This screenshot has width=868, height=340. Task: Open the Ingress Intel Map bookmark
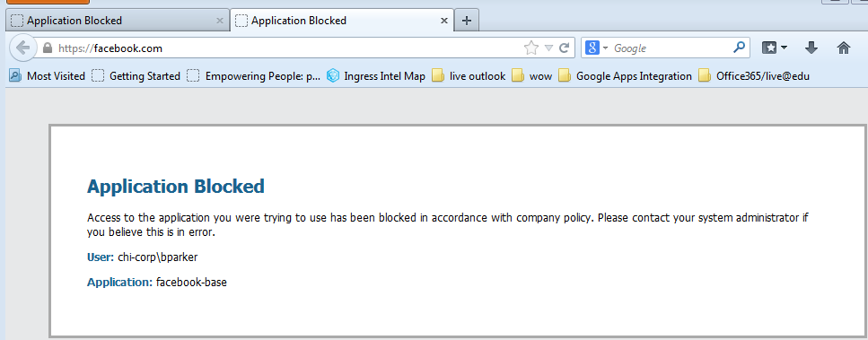point(376,76)
